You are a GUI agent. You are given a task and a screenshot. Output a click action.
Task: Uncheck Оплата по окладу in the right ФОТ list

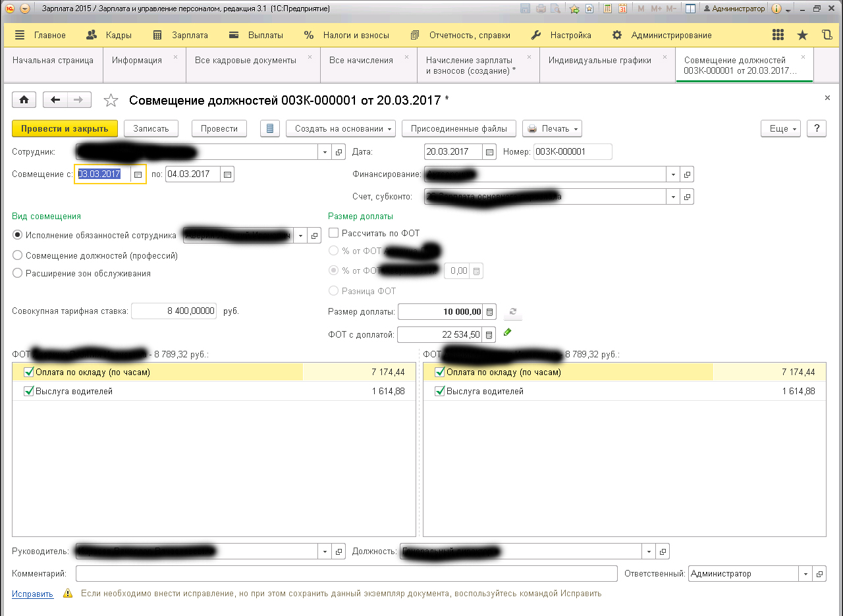(x=440, y=372)
